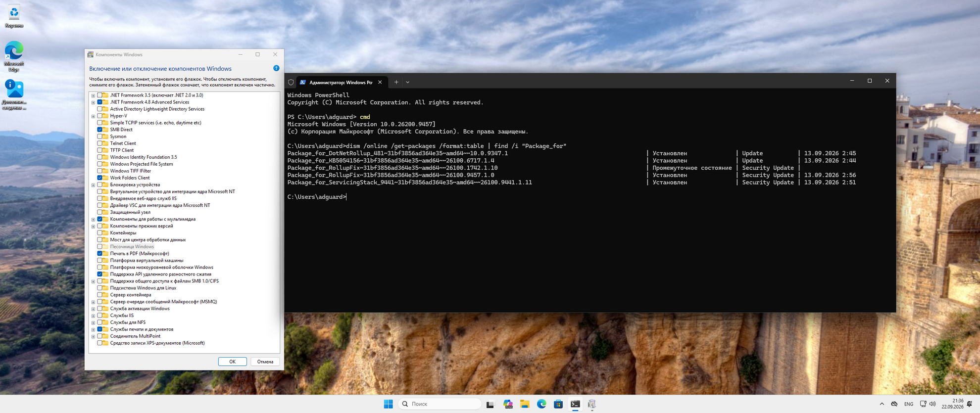Image resolution: width=980 pixels, height=413 pixels.
Task: Close the Администратор: Windows PowerShell tab
Action: [x=380, y=82]
